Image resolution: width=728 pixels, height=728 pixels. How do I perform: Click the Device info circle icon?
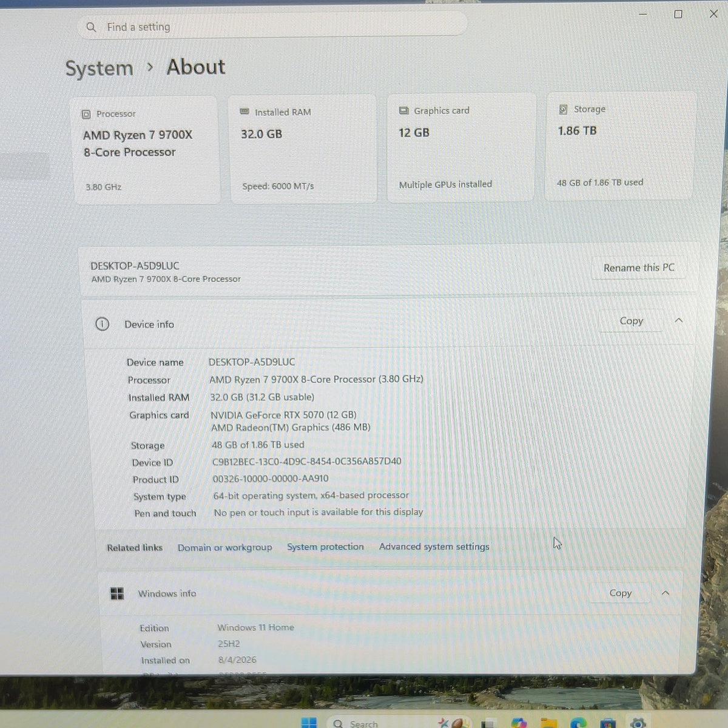coord(102,324)
